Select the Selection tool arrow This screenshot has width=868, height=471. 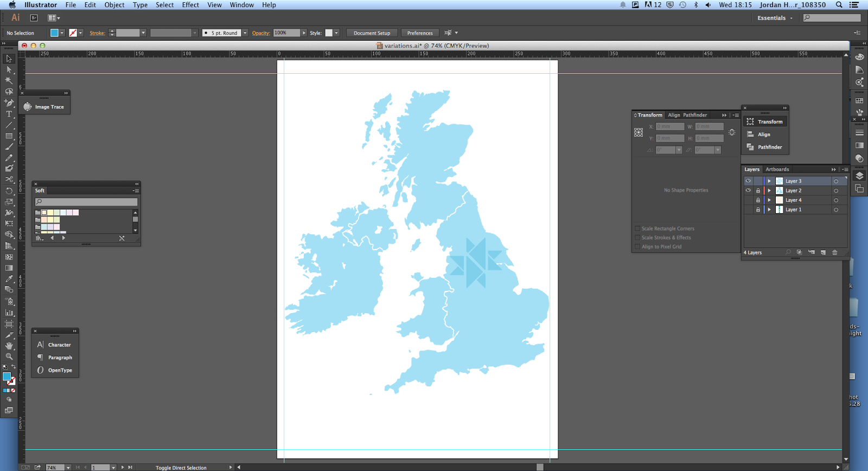coord(9,59)
